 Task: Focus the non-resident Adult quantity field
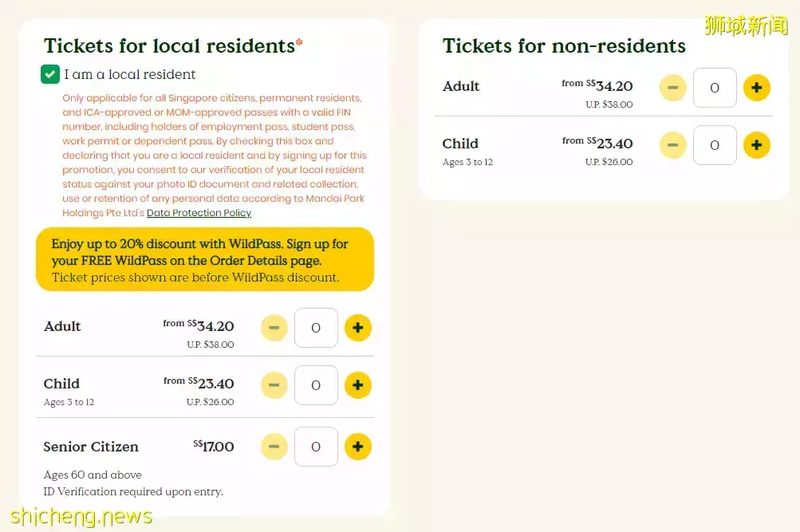(x=715, y=88)
